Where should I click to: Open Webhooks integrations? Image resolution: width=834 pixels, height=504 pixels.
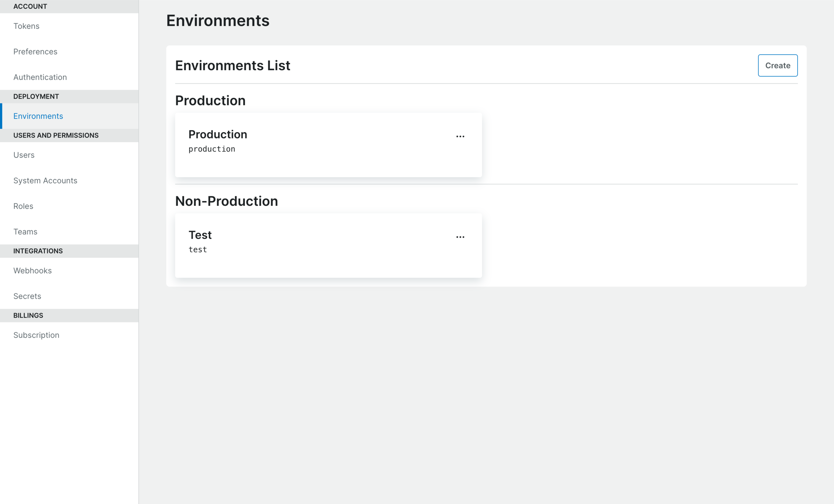point(32,271)
